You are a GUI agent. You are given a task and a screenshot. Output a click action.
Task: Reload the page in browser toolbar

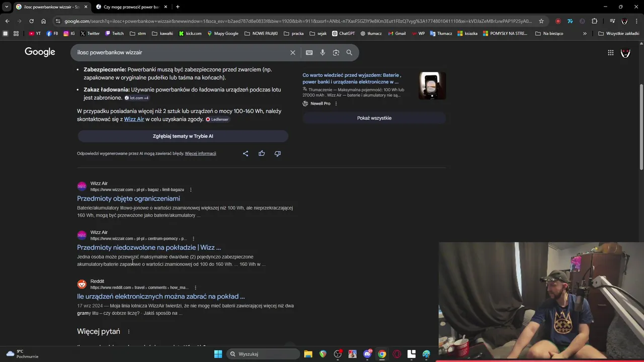point(31,21)
